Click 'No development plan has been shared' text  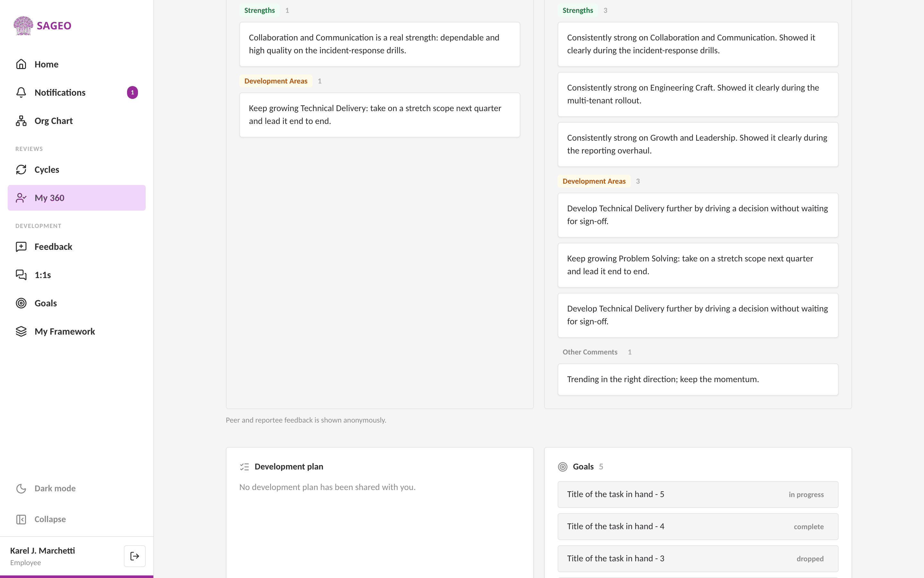(327, 487)
